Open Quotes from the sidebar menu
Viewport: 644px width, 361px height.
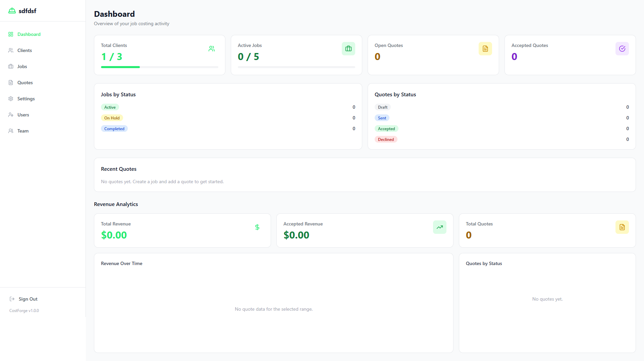(x=25, y=83)
